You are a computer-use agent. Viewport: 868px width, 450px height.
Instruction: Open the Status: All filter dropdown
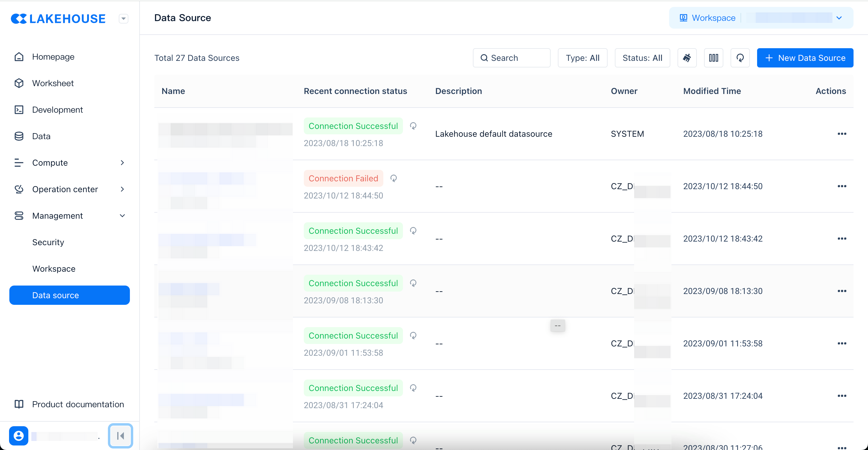pyautogui.click(x=642, y=58)
